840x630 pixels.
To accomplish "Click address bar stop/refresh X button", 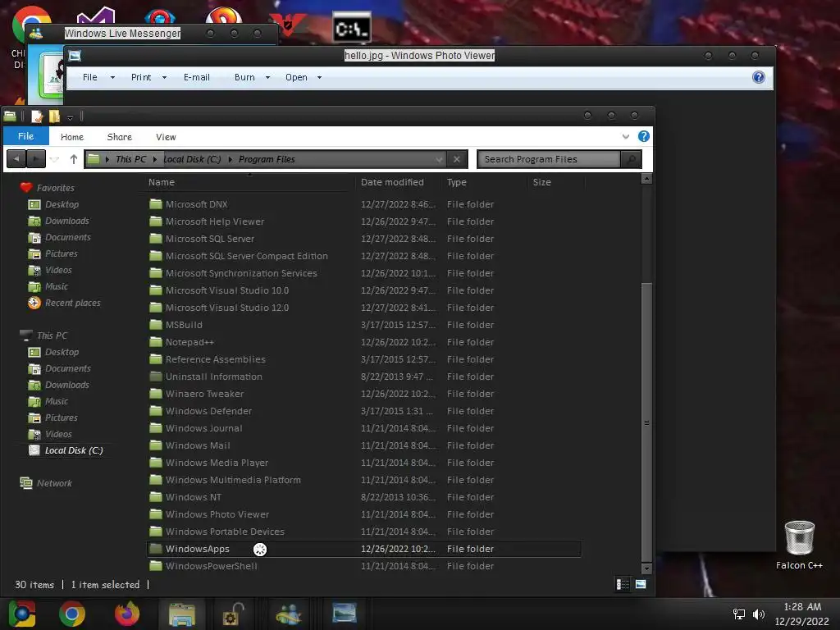I will pyautogui.click(x=456, y=159).
